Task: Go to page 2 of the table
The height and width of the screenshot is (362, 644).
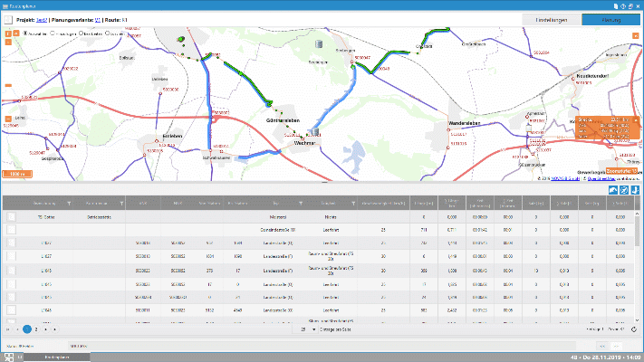Action: tap(36, 329)
